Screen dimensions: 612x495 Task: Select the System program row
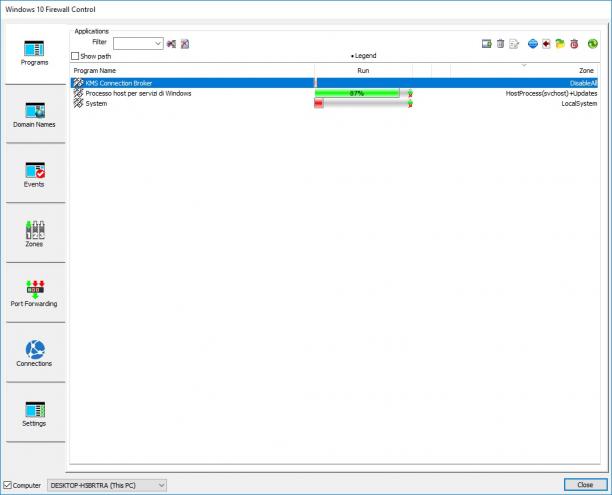coord(334,103)
